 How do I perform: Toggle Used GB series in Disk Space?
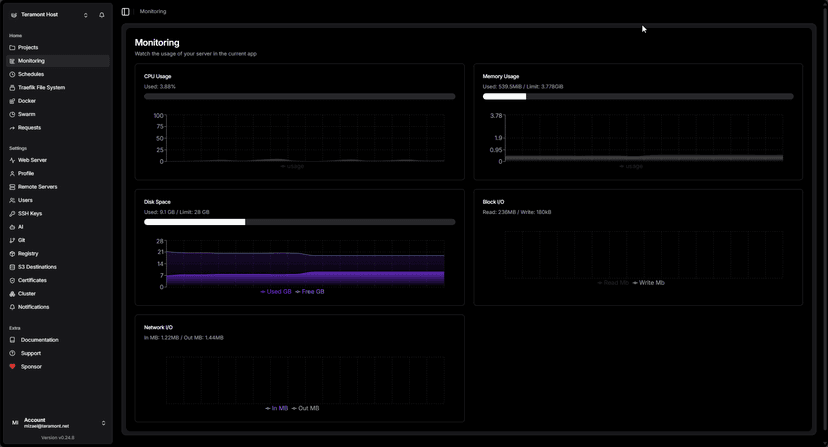(276, 292)
